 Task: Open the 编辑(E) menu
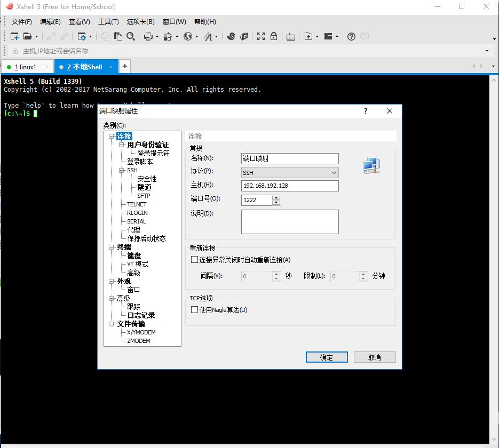[x=50, y=22]
